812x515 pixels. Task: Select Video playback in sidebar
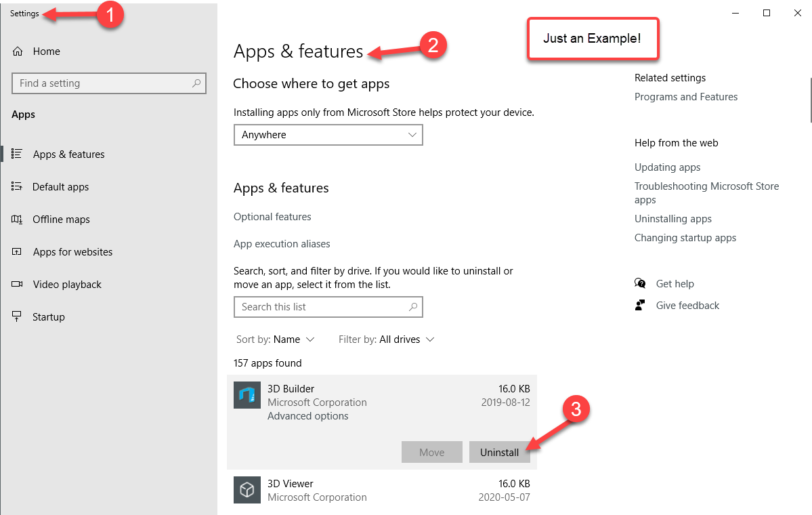pos(67,285)
